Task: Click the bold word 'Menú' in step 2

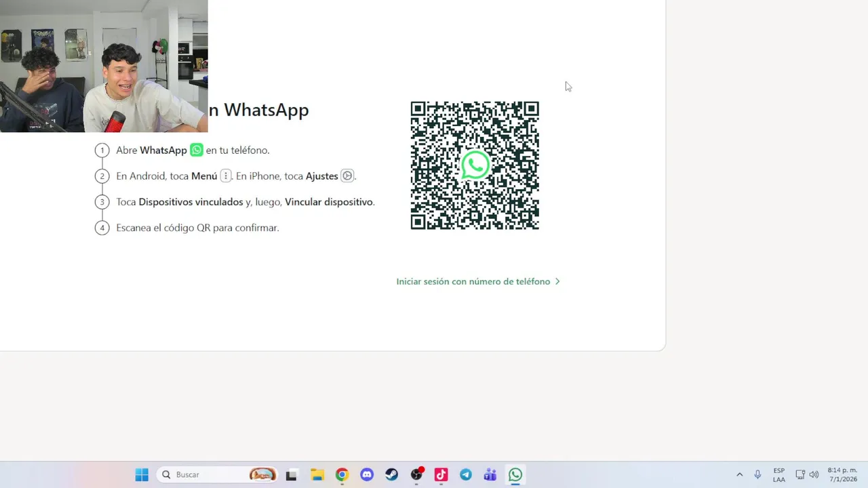Action: pos(204,176)
